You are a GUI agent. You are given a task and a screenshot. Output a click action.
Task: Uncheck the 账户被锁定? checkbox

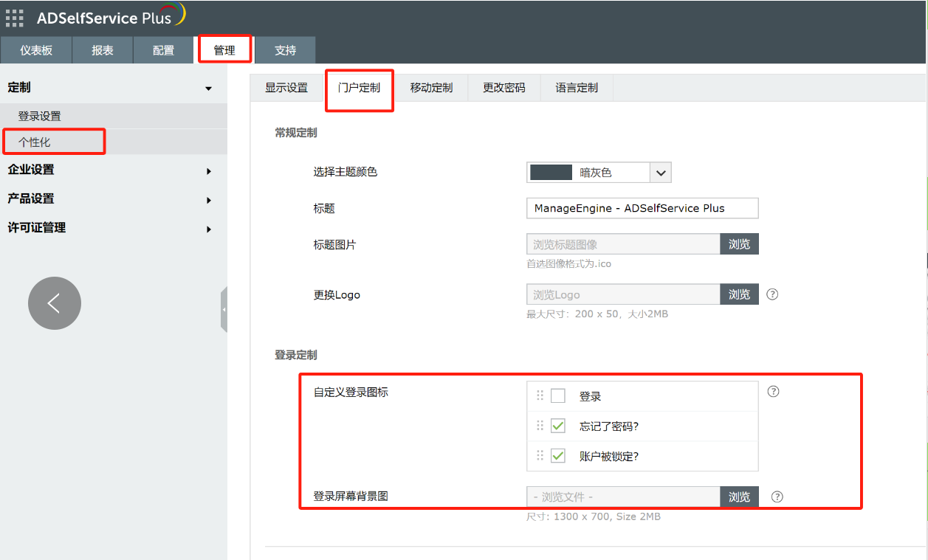point(558,456)
